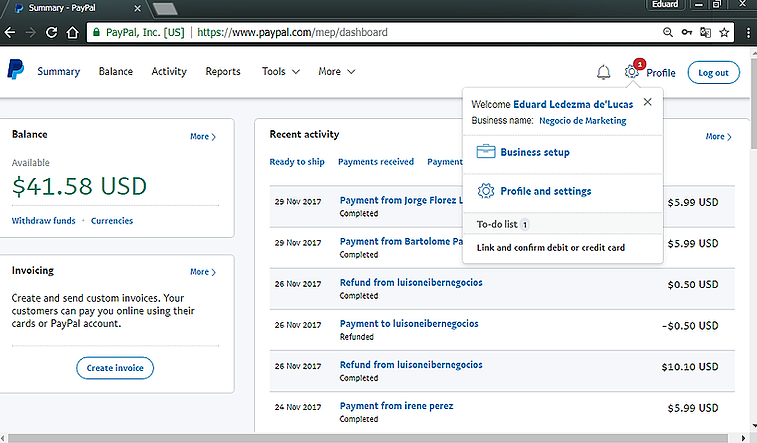Click the translate page icon
The width and height of the screenshot is (757, 443).
pos(705,32)
